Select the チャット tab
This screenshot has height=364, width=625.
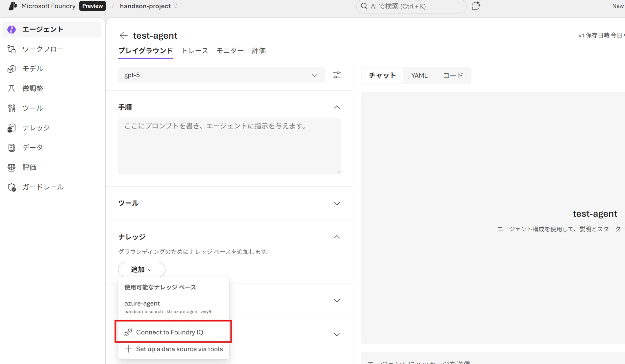383,76
